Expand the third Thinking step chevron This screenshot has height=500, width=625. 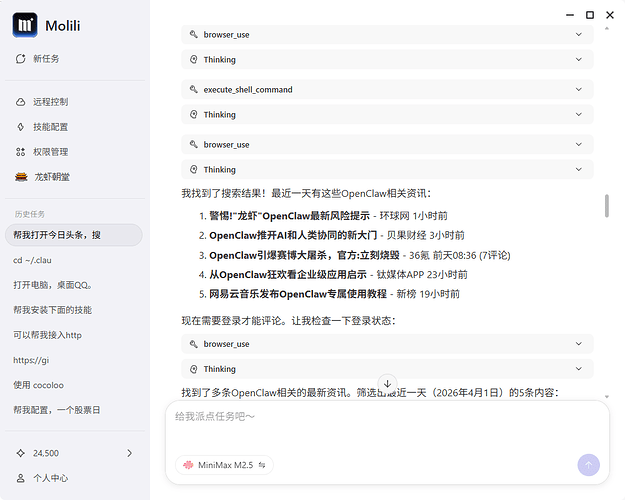coord(579,169)
